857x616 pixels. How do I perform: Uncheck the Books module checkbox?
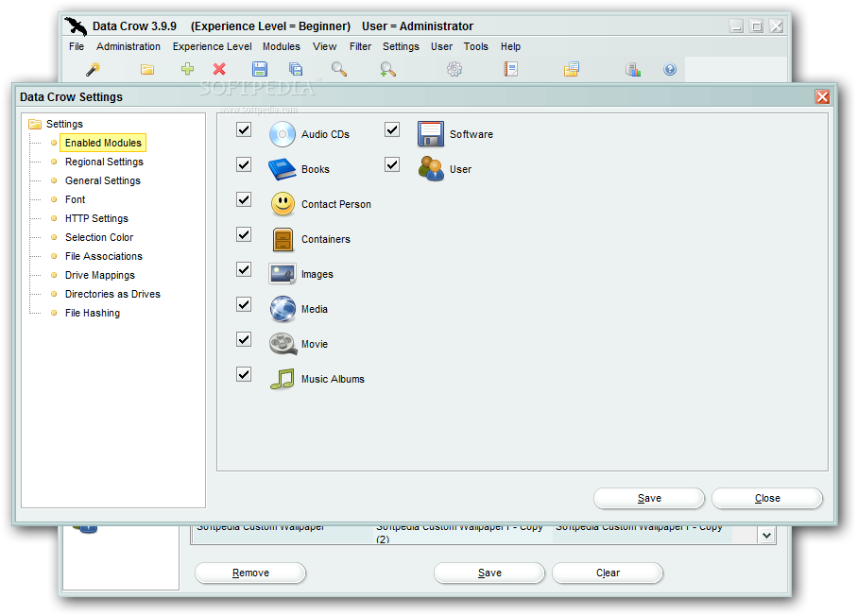(244, 164)
